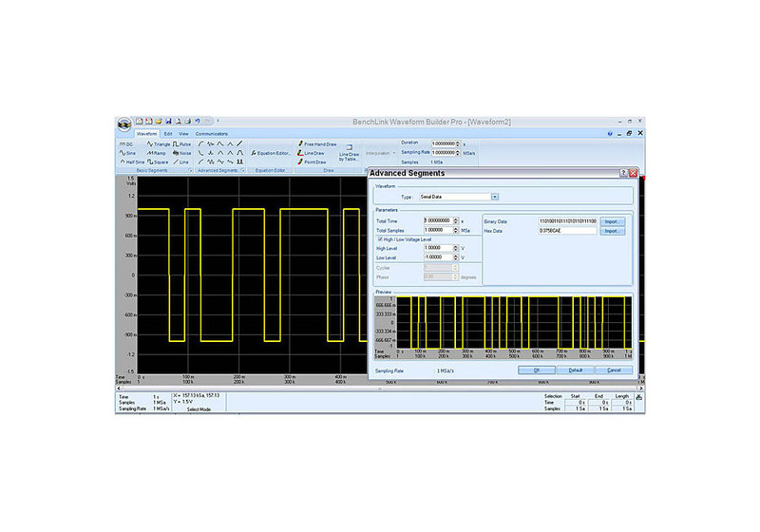Click the Total Time spinner arrows
Viewport: 760px width, 532px height.
point(456,220)
